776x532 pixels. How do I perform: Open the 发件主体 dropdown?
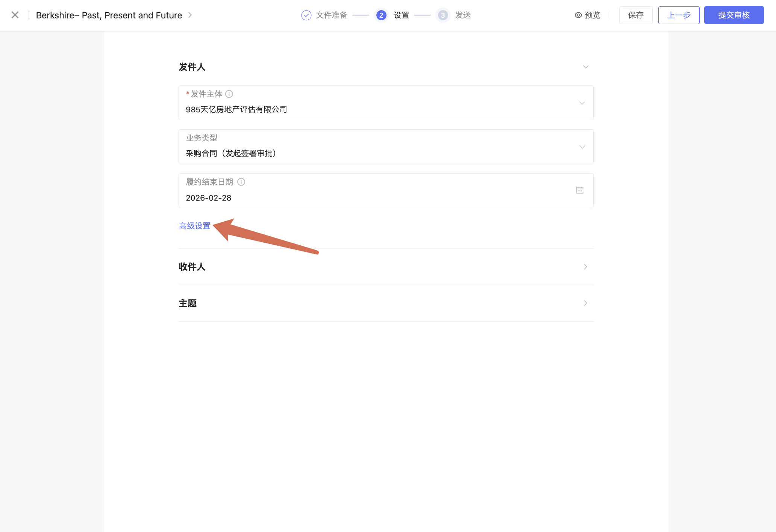point(582,103)
